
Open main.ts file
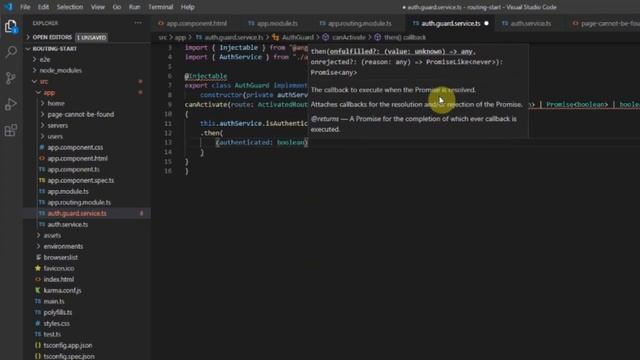(x=54, y=302)
